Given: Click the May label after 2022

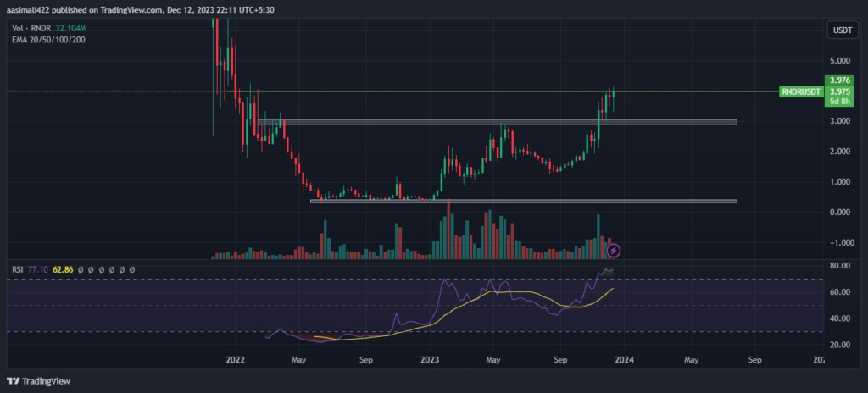Looking at the screenshot, I should [298, 360].
